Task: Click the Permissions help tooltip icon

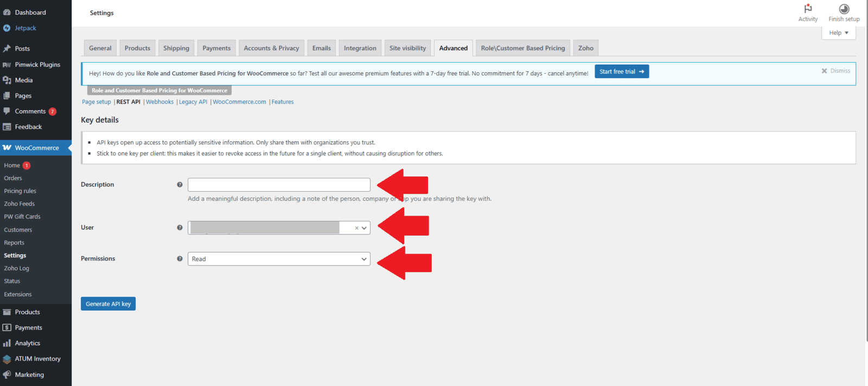Action: point(180,259)
